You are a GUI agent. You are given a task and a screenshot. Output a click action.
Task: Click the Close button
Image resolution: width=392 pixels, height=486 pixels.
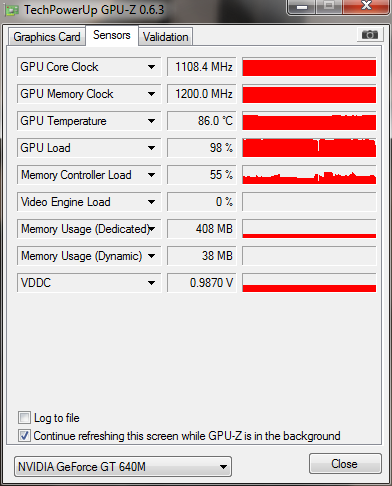(x=345, y=464)
